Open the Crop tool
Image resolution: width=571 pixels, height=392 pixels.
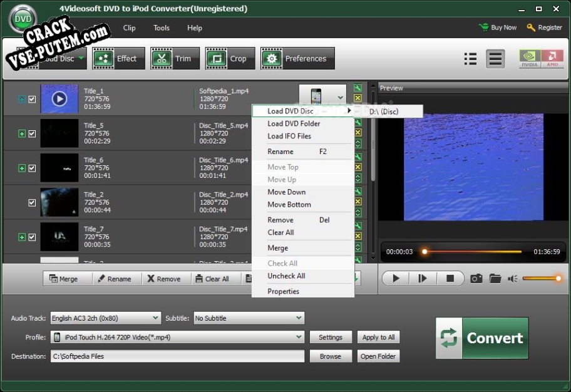point(230,58)
